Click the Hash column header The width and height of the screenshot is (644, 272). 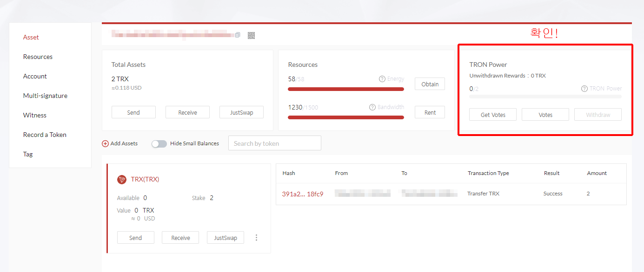(289, 173)
